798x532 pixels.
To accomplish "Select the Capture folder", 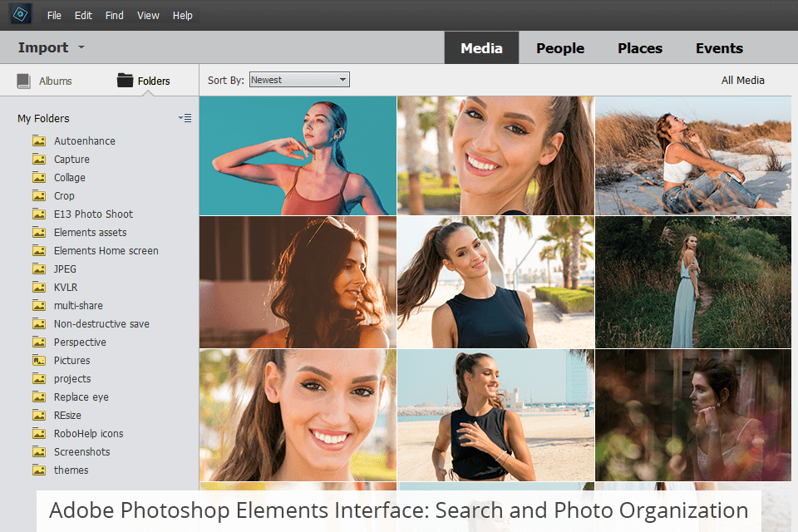I will (71, 160).
